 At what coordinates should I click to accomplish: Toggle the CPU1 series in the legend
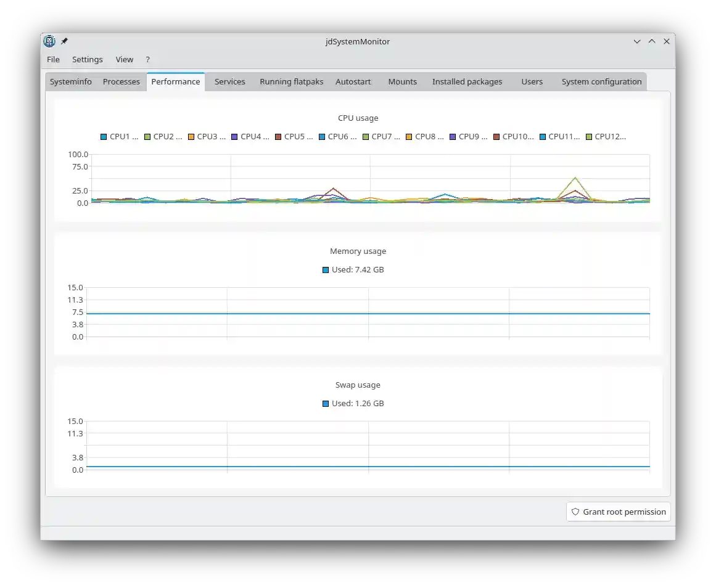point(103,136)
